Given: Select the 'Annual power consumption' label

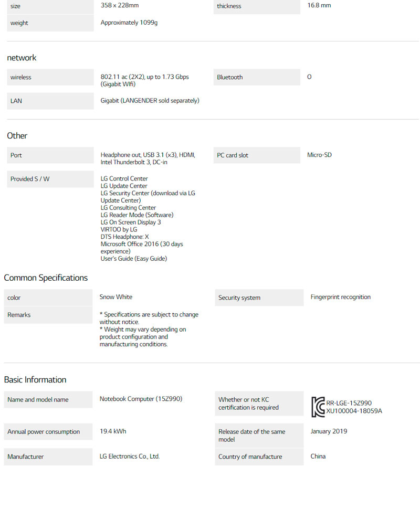Looking at the screenshot, I should point(44,432).
